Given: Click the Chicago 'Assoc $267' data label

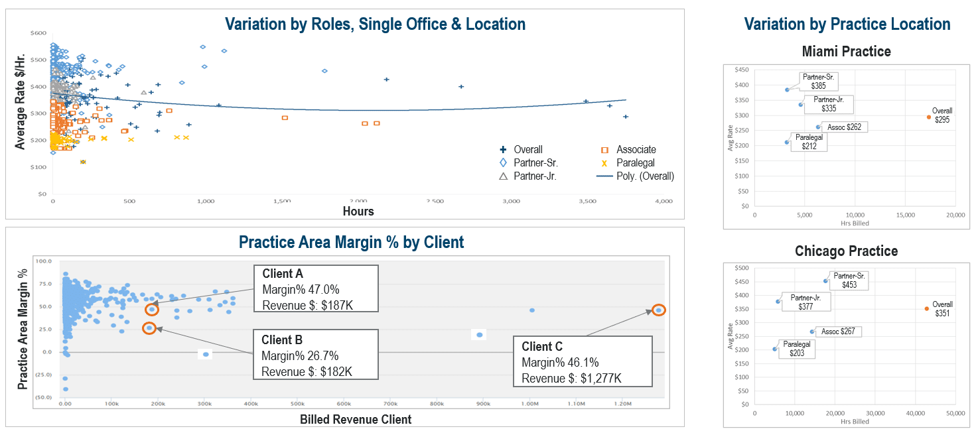Looking at the screenshot, I should click(x=839, y=331).
